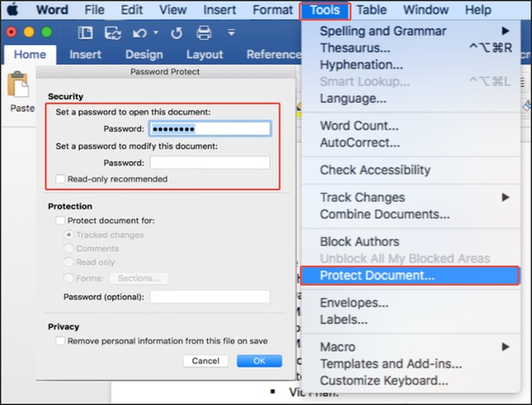Open the undo history dropdown arrow

pos(155,32)
